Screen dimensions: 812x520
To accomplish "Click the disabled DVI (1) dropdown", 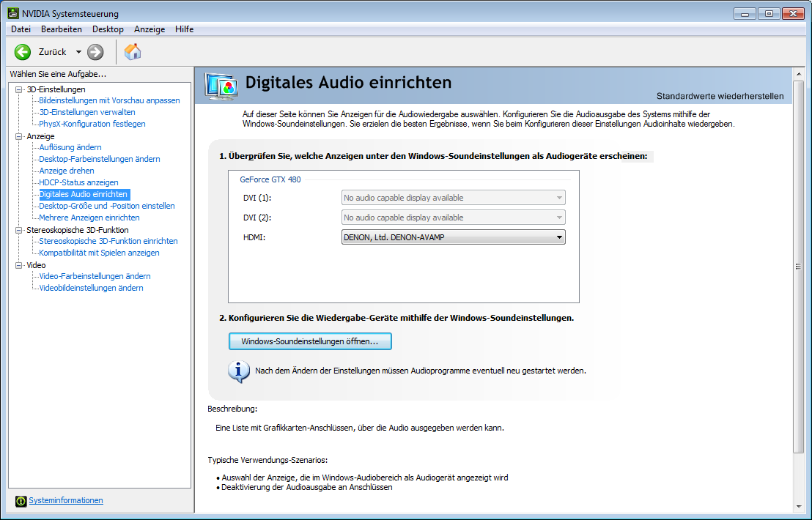I will pos(453,198).
